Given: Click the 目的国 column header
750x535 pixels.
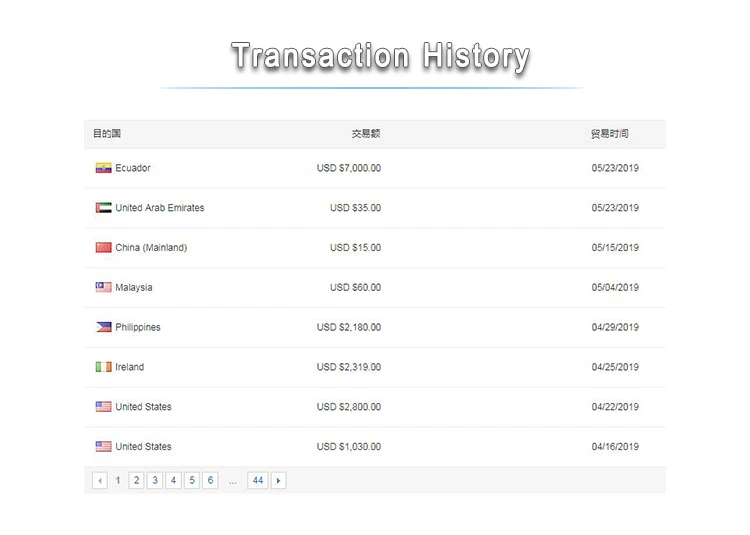Looking at the screenshot, I should coord(107,134).
